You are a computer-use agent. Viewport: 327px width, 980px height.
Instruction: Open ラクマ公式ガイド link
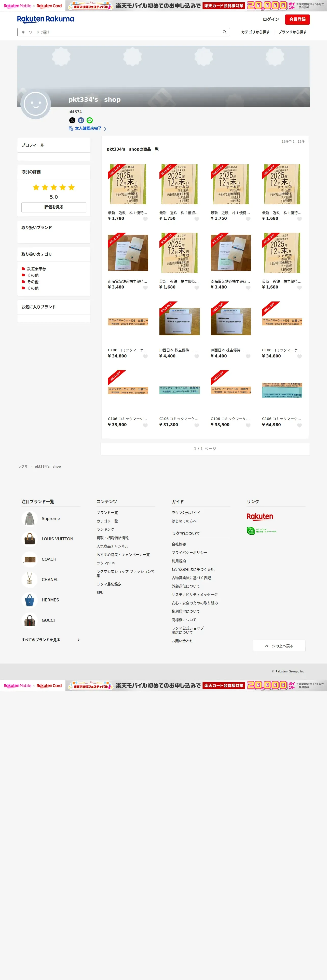[x=186, y=512]
